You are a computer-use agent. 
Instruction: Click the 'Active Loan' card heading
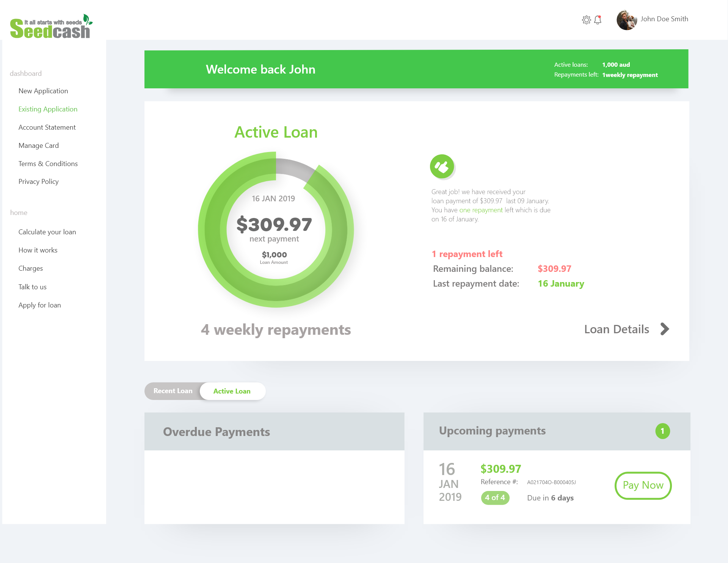(276, 132)
